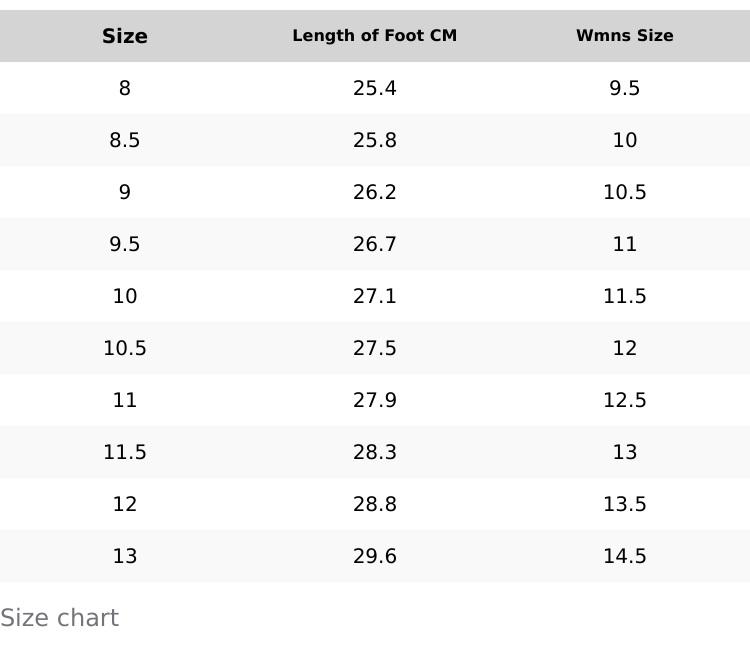Pick the 26.7 foot length cell
Screen dimensions: 750x654
coord(375,244)
